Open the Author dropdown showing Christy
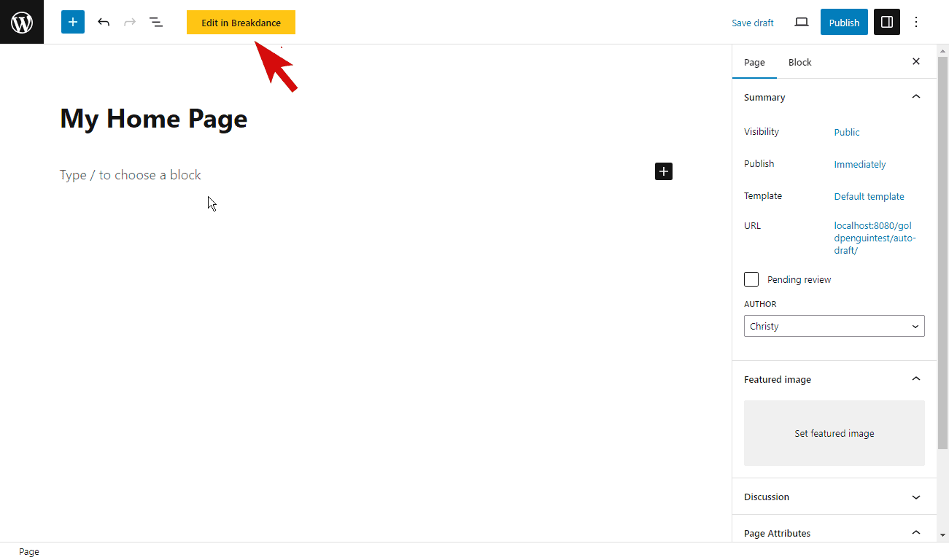 (x=834, y=326)
